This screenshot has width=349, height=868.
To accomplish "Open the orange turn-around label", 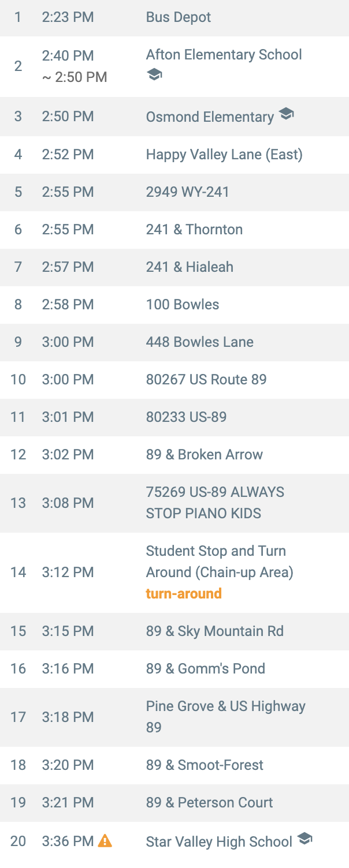I will pyautogui.click(x=184, y=593).
